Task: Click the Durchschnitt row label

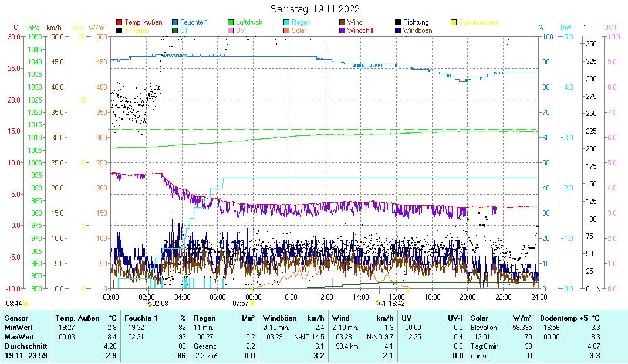Action: point(22,346)
